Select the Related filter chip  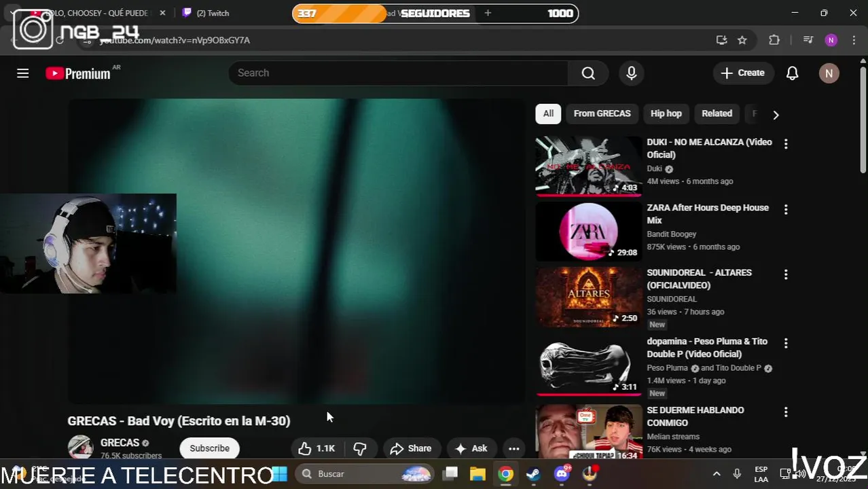[717, 113]
